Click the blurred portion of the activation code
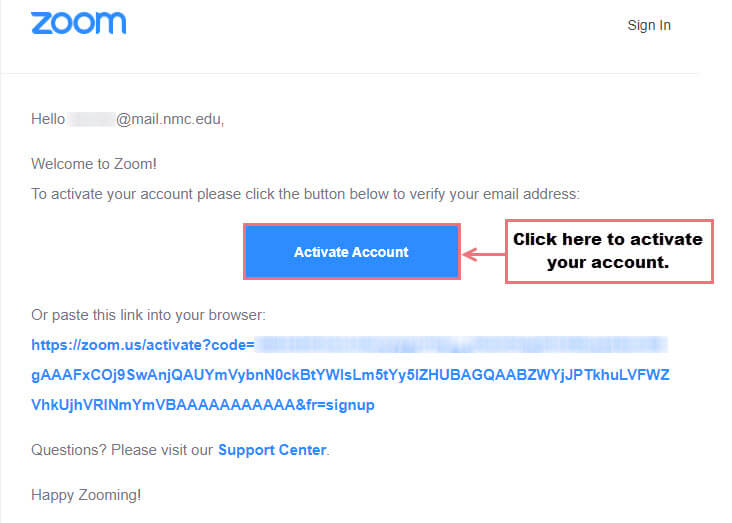The height and width of the screenshot is (523, 732). click(x=462, y=345)
